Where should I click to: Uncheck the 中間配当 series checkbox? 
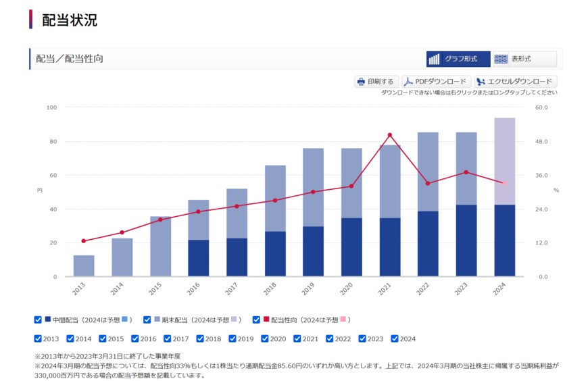(38, 320)
